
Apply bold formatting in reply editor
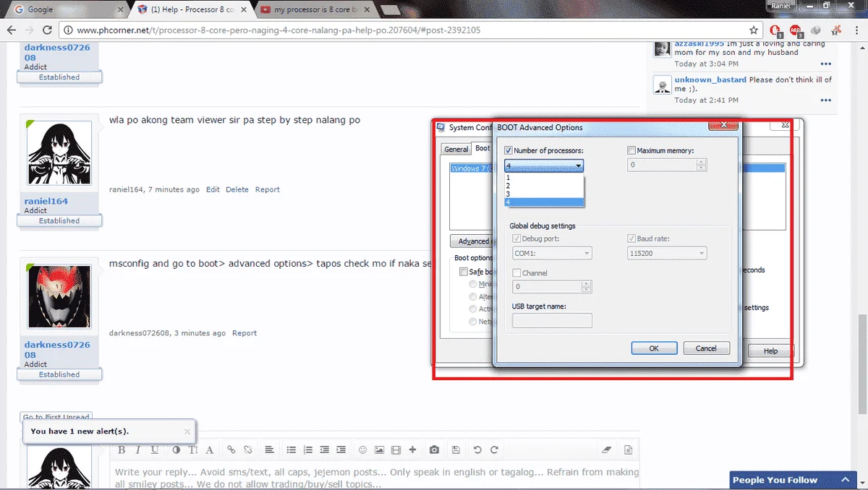click(122, 450)
